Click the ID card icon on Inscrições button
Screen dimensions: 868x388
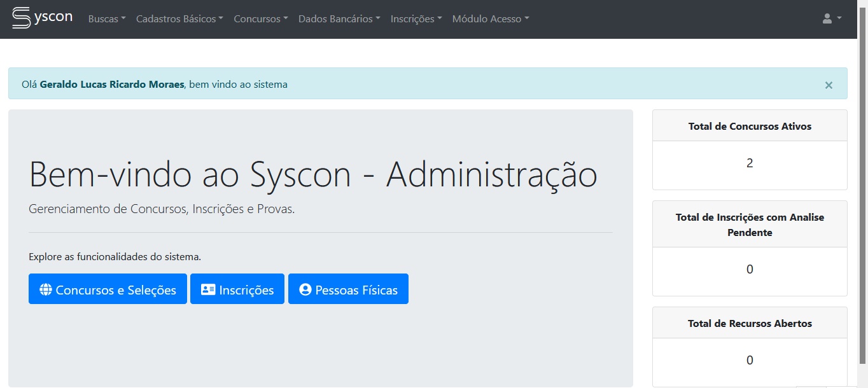click(207, 290)
